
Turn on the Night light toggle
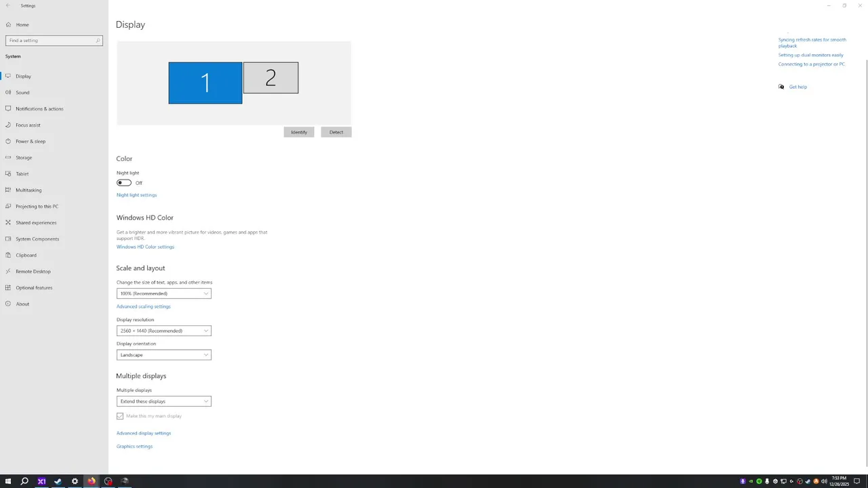point(124,182)
